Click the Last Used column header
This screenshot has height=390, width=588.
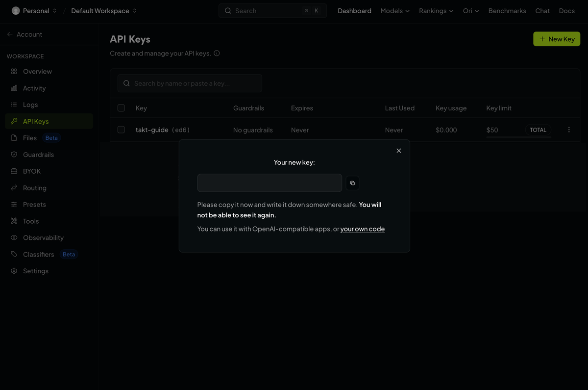[400, 108]
